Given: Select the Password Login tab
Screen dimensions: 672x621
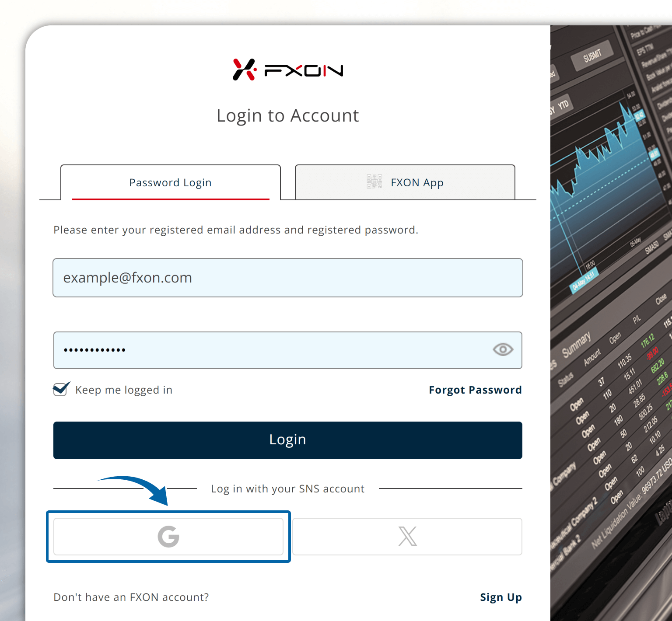Looking at the screenshot, I should click(x=171, y=182).
